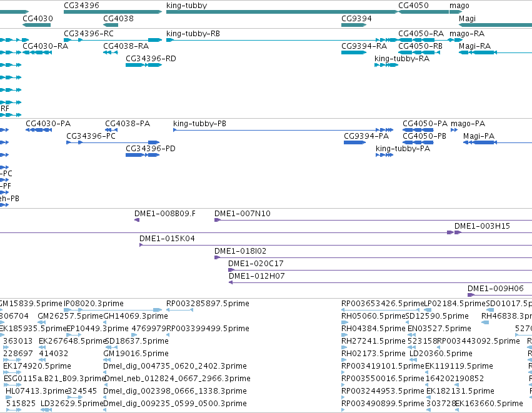Screen dimensions: 532x413
Task: Select transcript label king-tubby-RB
Action: coord(193,34)
